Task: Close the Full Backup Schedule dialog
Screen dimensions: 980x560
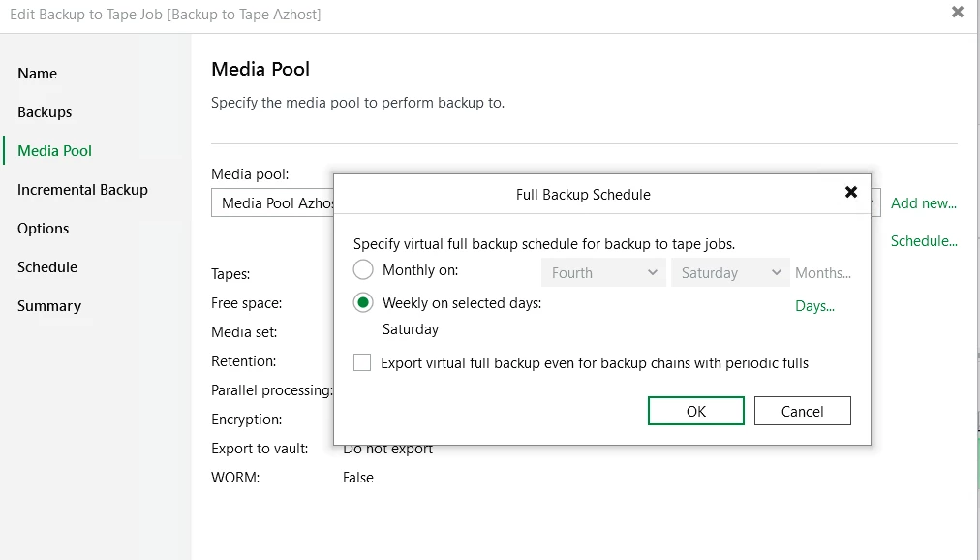Action: pos(851,192)
